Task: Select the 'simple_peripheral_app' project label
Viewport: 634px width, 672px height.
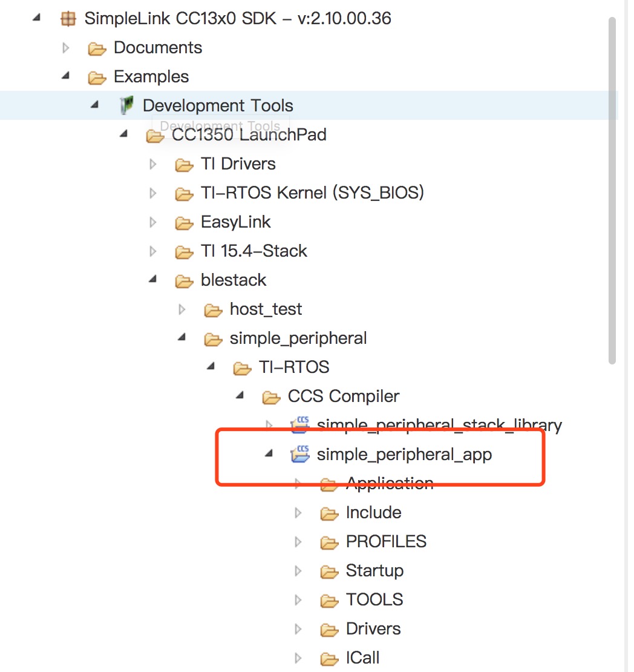Action: [x=404, y=455]
